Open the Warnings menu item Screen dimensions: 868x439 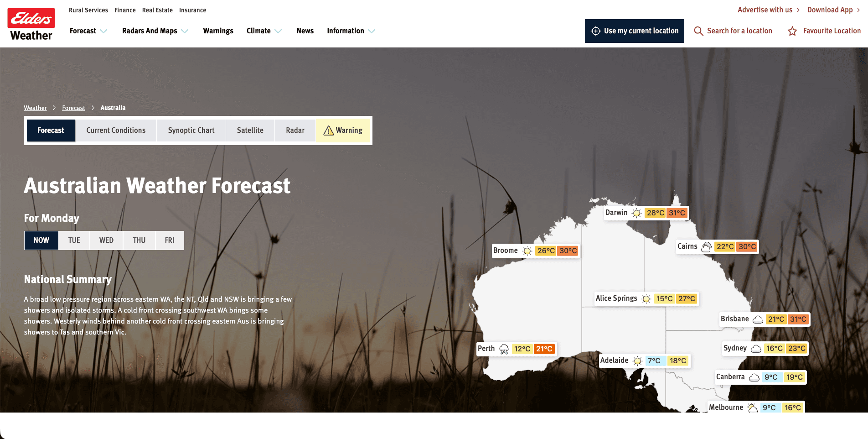pyautogui.click(x=218, y=31)
